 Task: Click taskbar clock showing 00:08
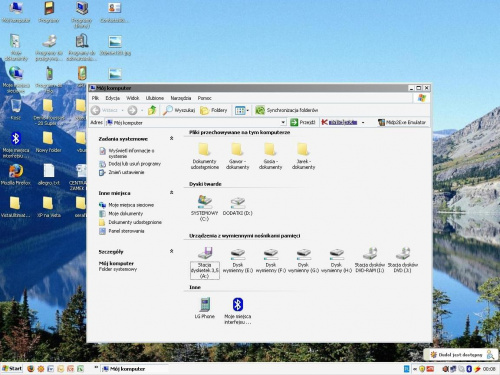tap(489, 369)
